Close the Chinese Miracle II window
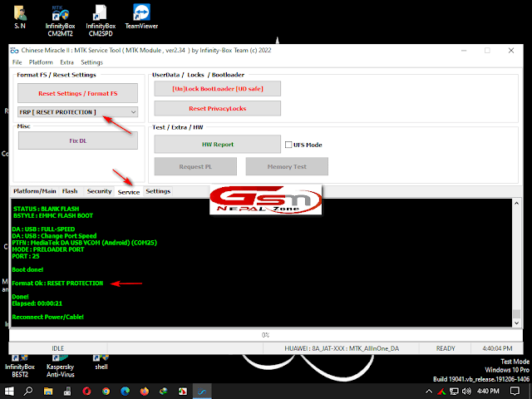532x399 pixels. point(511,51)
